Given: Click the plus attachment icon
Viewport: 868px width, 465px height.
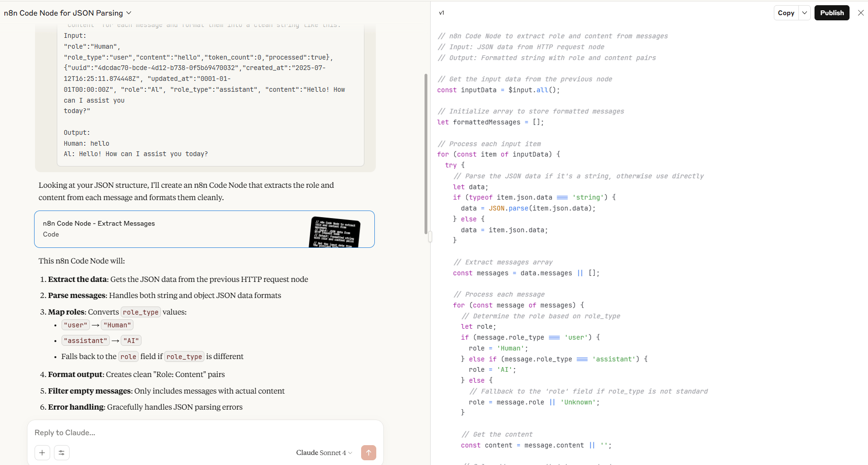Looking at the screenshot, I should coord(42,453).
